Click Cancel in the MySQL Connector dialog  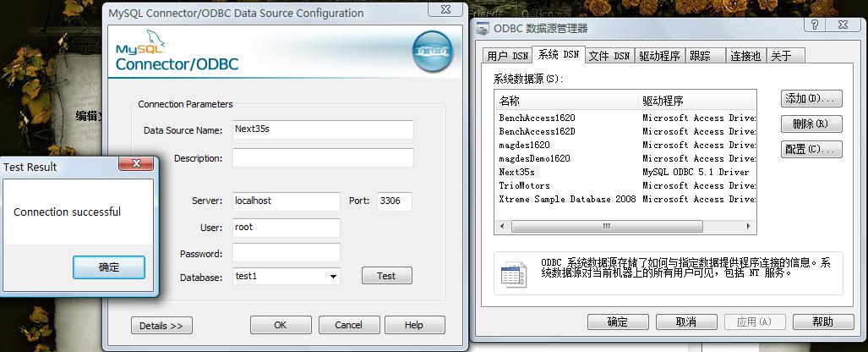[x=349, y=325]
